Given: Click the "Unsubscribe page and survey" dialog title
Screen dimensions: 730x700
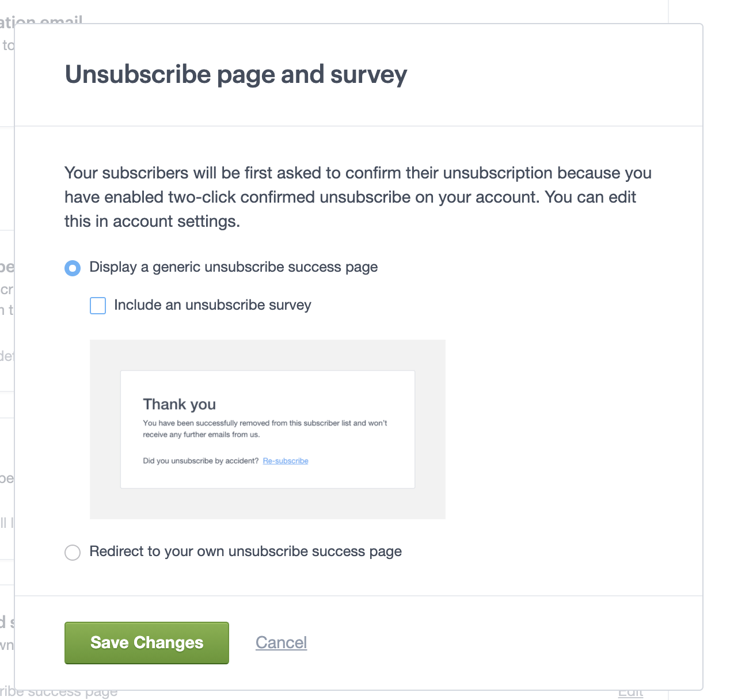Looking at the screenshot, I should pos(235,74).
